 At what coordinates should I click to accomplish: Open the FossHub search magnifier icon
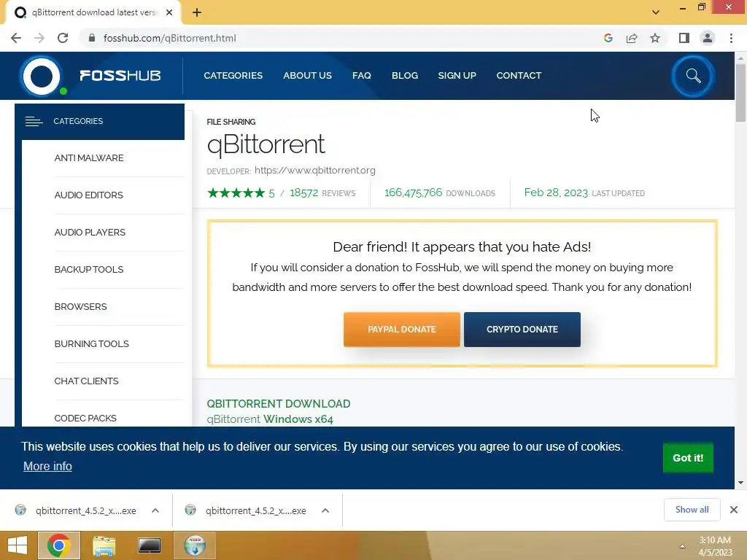(x=693, y=76)
